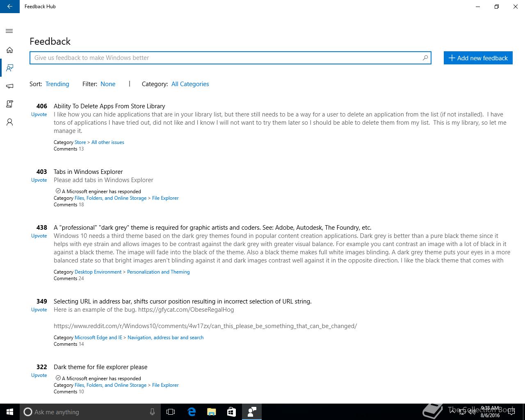Click the Cortana circle icon

pos(27,412)
